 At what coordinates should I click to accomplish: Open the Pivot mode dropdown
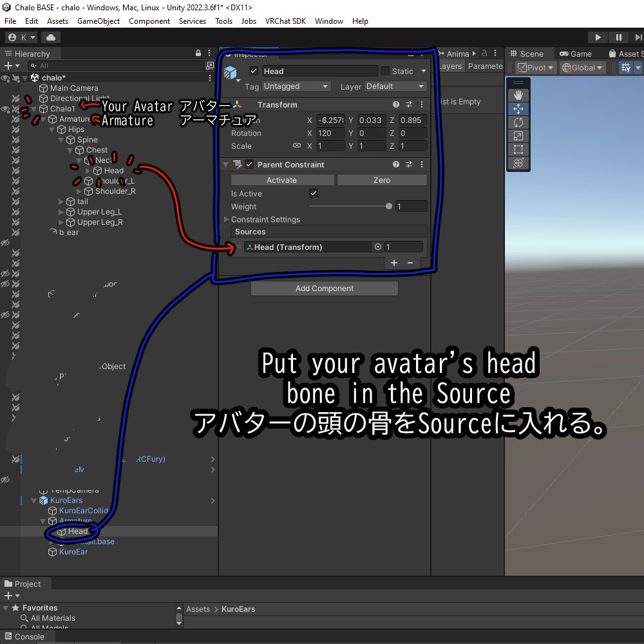pyautogui.click(x=536, y=68)
